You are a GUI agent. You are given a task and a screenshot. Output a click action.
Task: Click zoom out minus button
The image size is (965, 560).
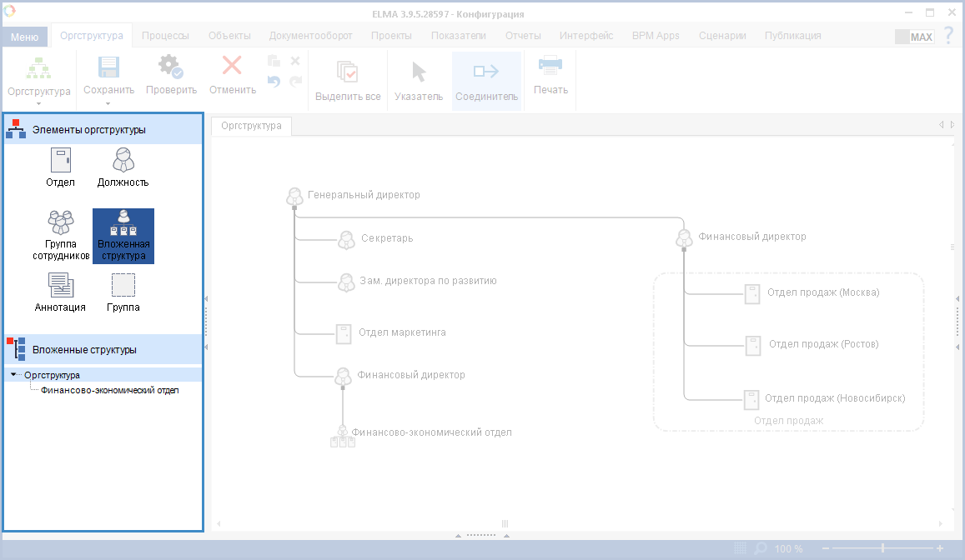point(826,548)
